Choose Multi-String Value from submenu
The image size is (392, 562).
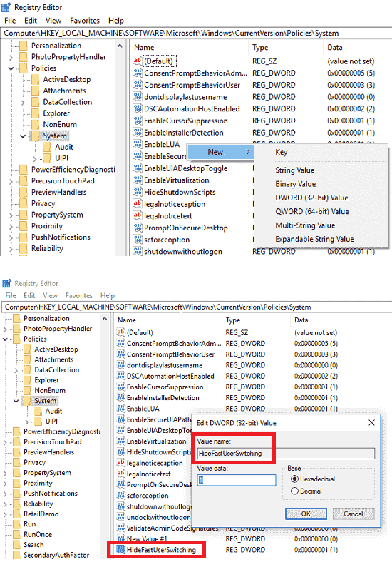305,225
